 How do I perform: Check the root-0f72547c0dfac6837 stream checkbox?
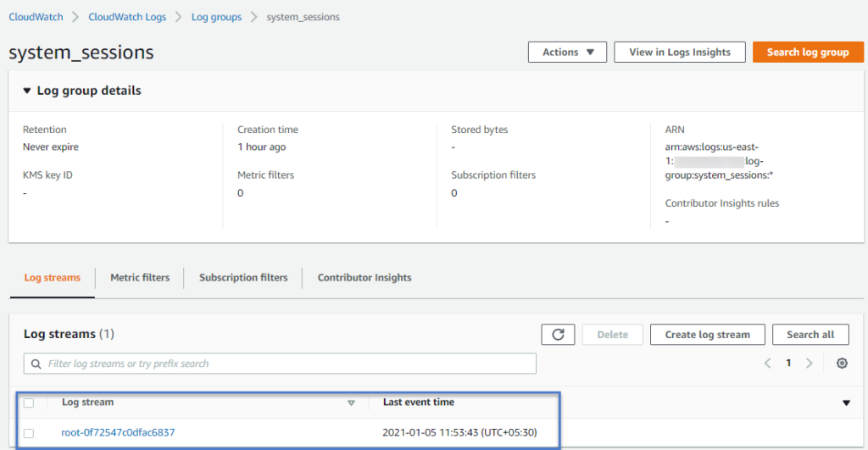pyautogui.click(x=29, y=433)
